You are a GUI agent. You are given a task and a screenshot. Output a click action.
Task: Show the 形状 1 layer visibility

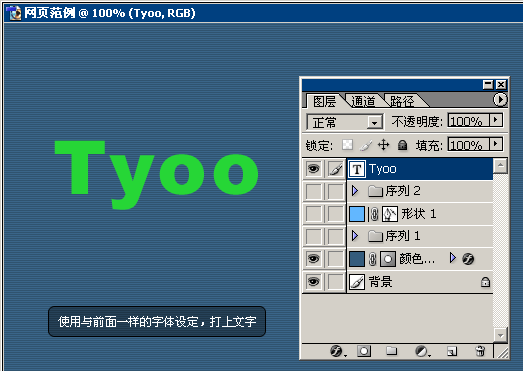314,214
